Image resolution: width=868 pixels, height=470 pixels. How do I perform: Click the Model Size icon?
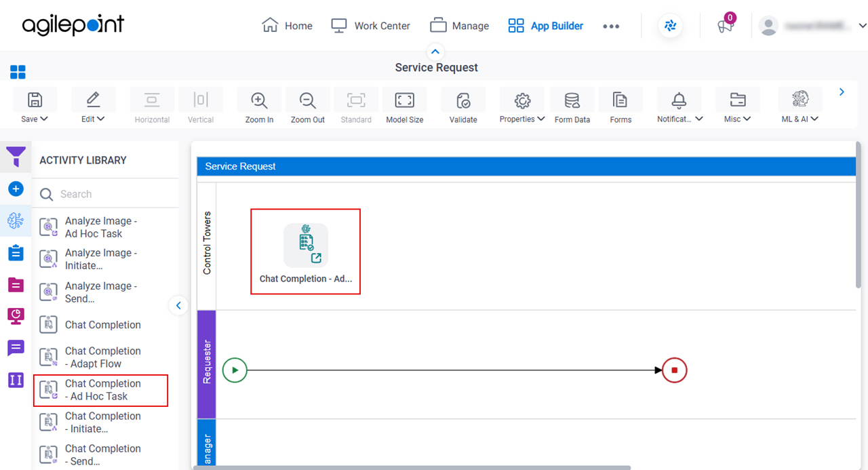(405, 100)
